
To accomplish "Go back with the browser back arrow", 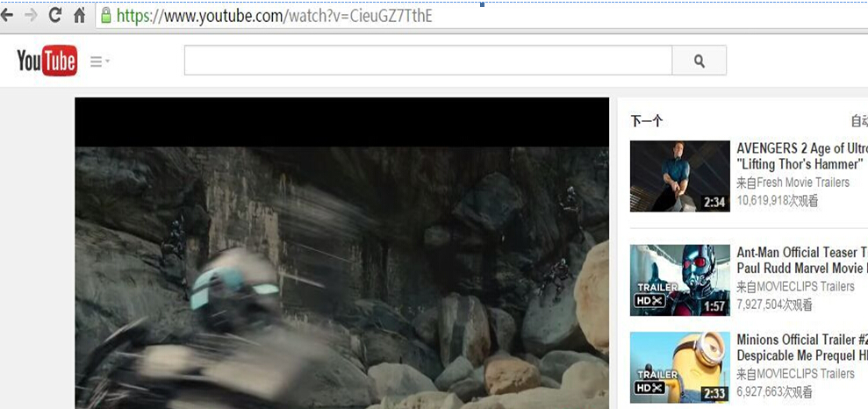I will click(7, 15).
